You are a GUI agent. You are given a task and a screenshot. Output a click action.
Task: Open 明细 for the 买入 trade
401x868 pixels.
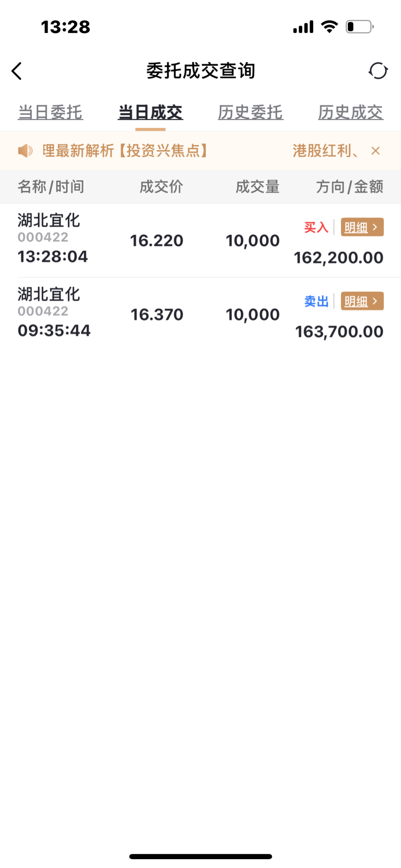click(x=362, y=227)
